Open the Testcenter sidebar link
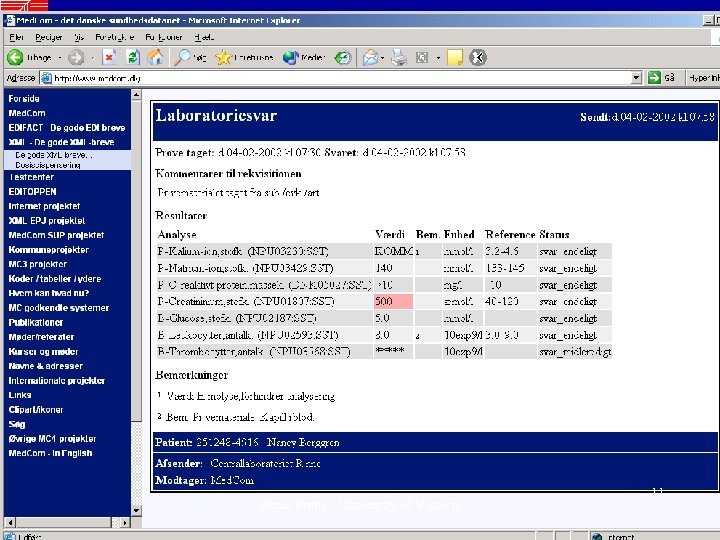This screenshot has height=540, width=720. pos(31,177)
